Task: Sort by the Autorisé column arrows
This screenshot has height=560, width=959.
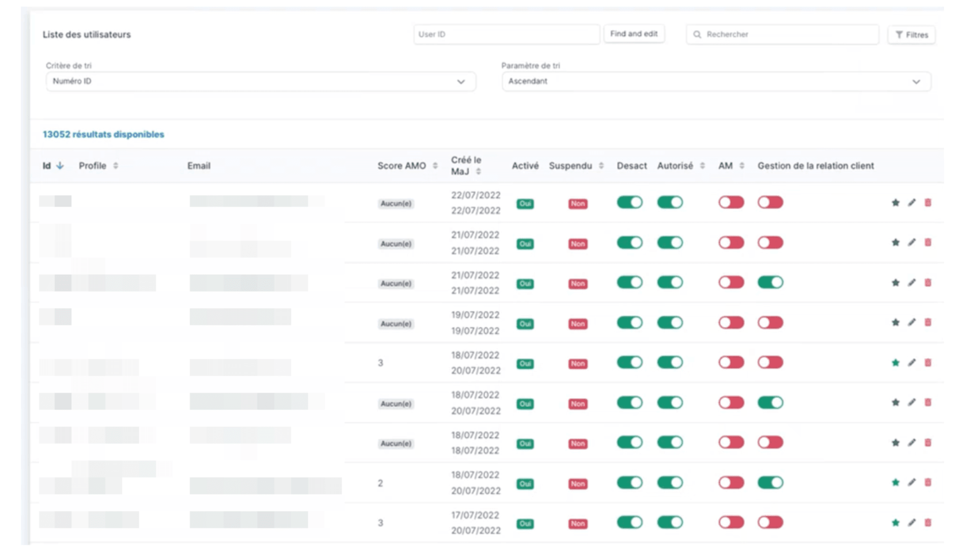Action: (x=702, y=166)
